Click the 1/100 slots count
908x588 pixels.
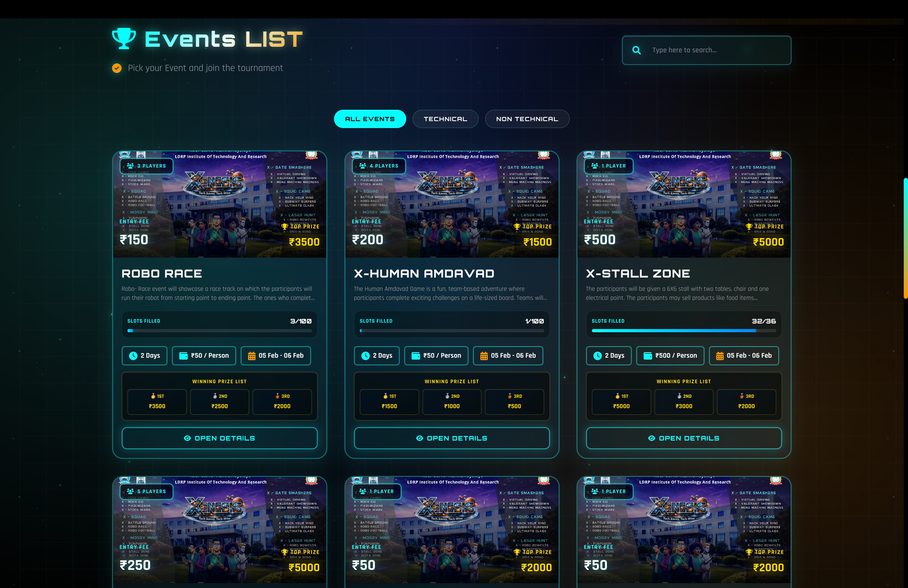coord(535,321)
